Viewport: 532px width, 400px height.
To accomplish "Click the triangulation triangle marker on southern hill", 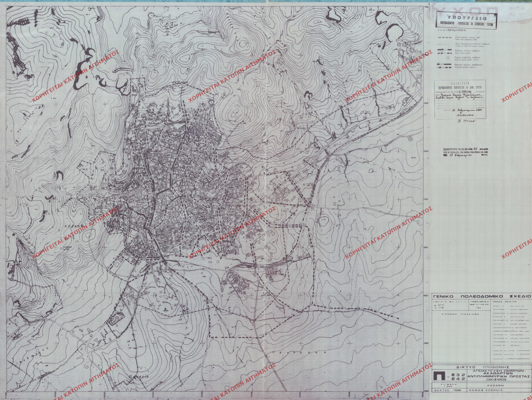I will [165, 309].
